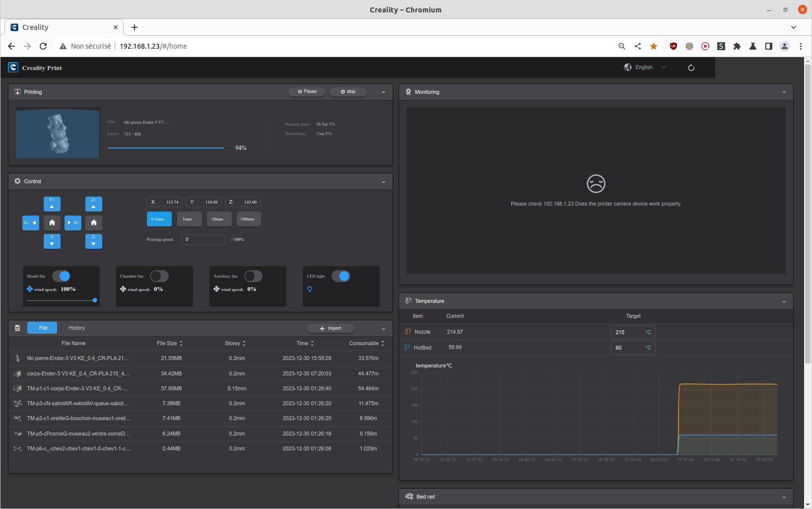
Task: Move Y- axis arrow button
Action: coord(52,241)
